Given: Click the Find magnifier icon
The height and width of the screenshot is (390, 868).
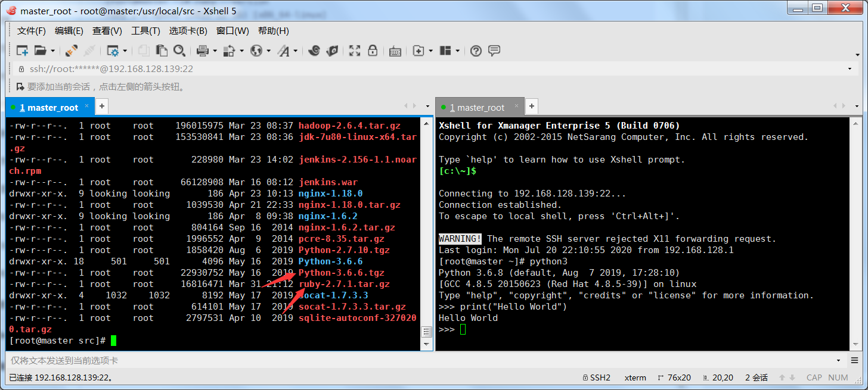Looking at the screenshot, I should [x=179, y=51].
